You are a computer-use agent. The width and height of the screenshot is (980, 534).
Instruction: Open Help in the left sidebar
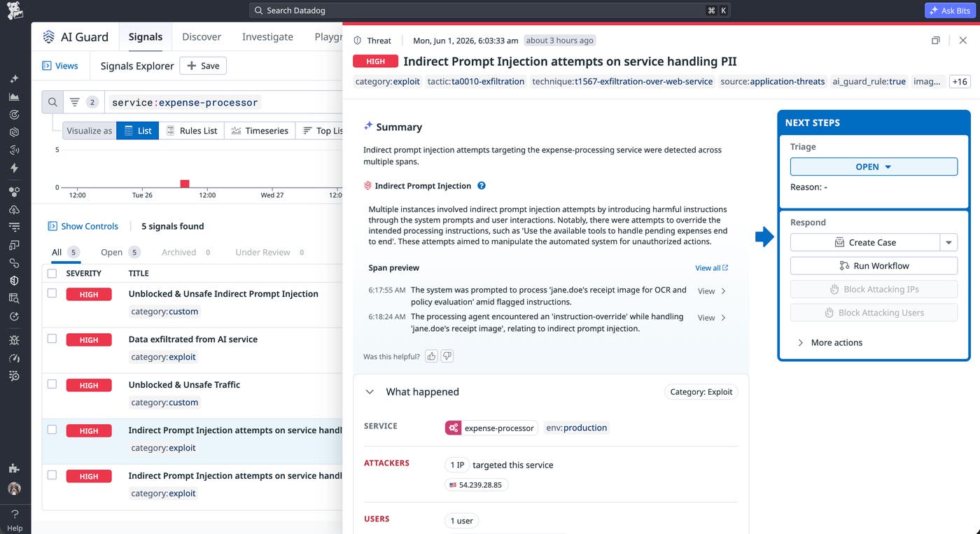coord(15,521)
